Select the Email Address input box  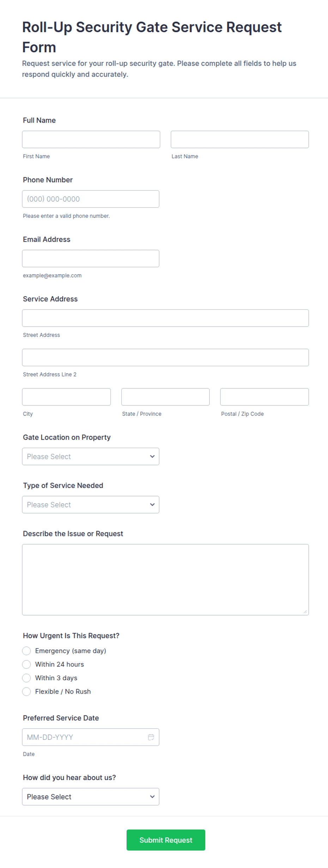tap(91, 258)
